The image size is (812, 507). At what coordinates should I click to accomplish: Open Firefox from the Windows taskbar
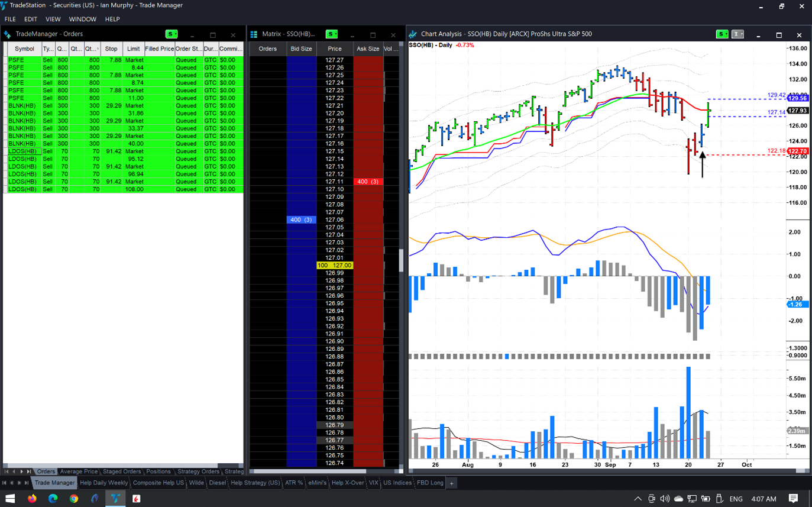tap(32, 499)
